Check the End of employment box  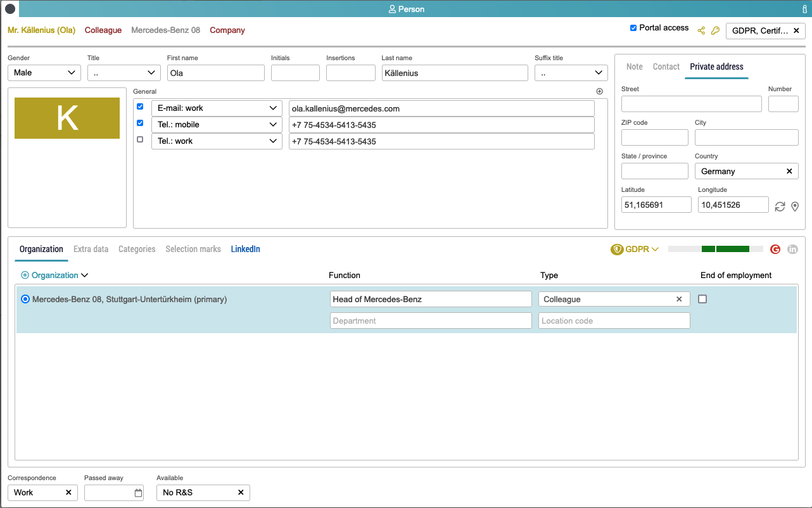702,299
